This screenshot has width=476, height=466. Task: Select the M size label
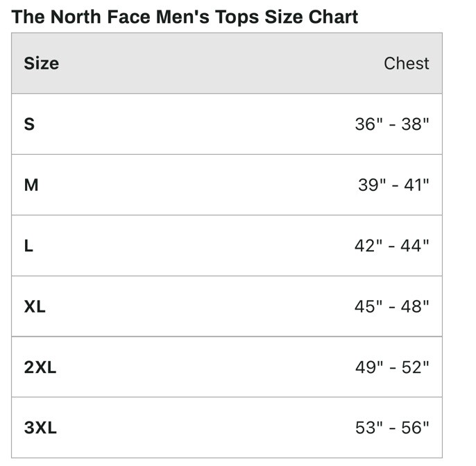[x=31, y=185]
